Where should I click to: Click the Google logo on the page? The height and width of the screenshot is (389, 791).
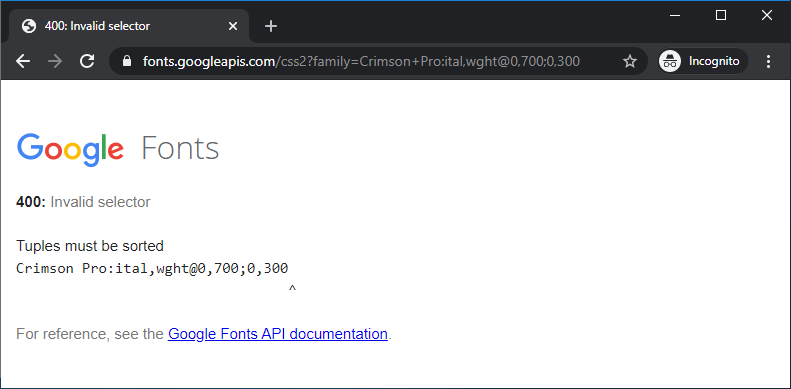pyautogui.click(x=70, y=149)
